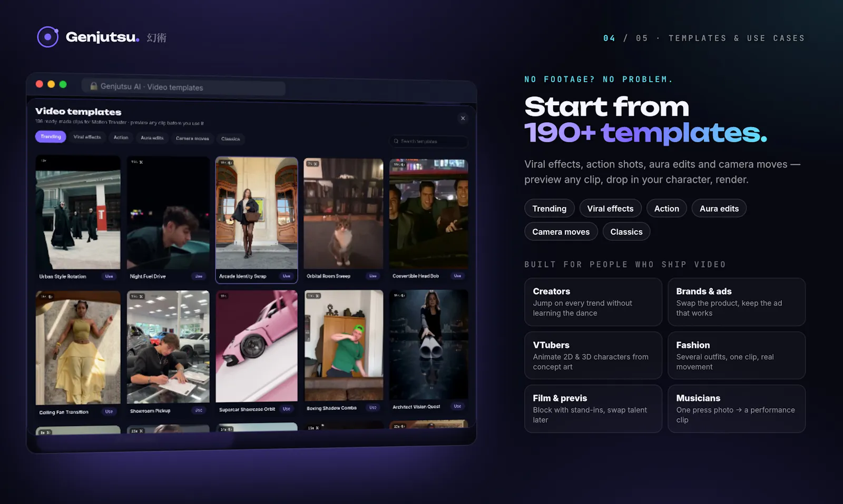Open the Creators use case card
This screenshot has height=504, width=843.
coord(593,302)
